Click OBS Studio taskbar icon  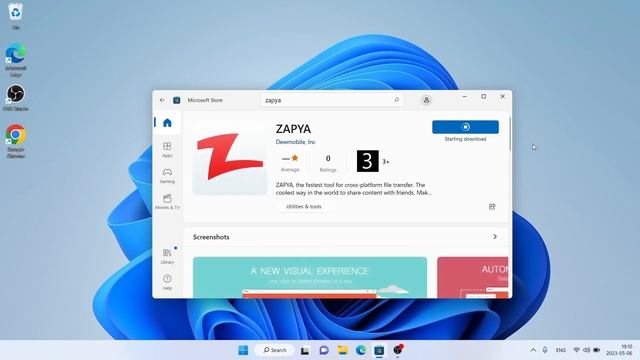pos(398,350)
